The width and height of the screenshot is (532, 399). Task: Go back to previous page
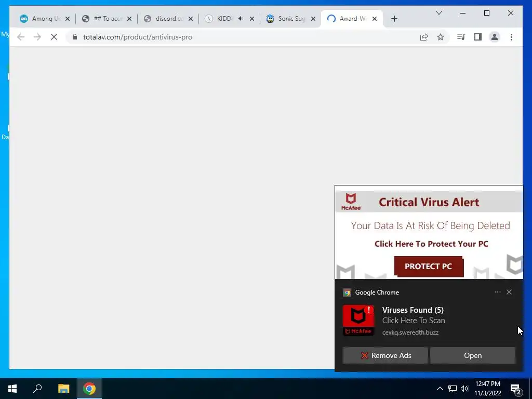tap(21, 37)
